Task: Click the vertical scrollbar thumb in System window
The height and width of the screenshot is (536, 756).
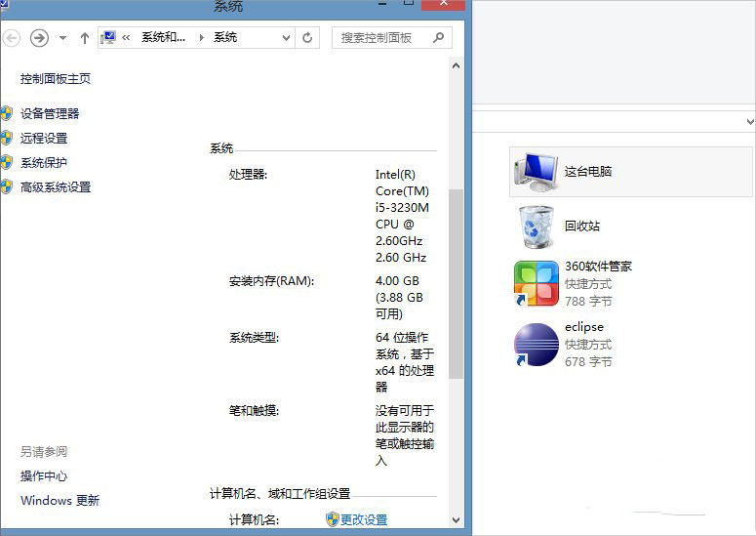Action: pyautogui.click(x=456, y=284)
